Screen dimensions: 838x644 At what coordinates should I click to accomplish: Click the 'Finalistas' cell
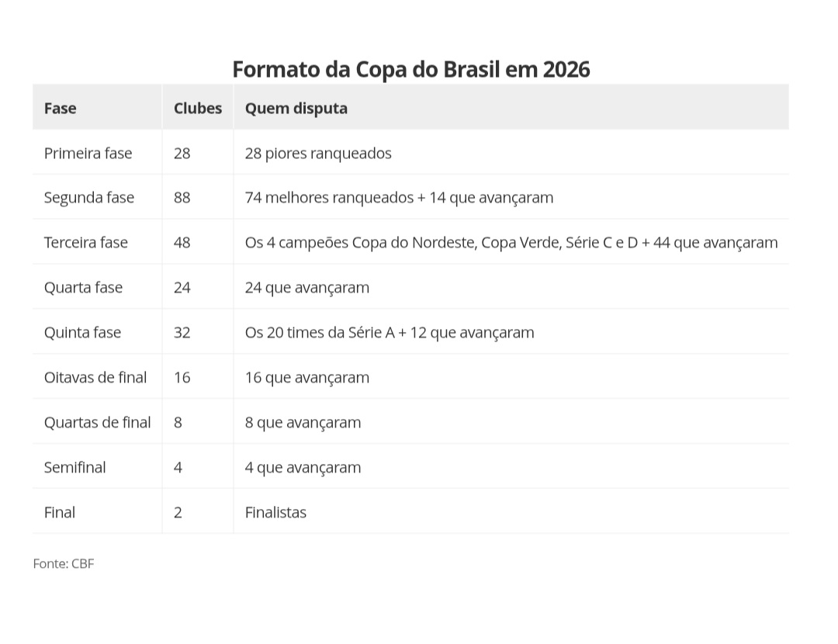pyautogui.click(x=275, y=512)
